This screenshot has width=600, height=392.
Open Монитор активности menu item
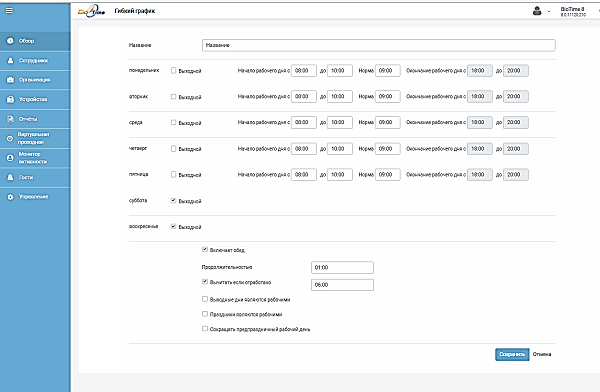point(35,158)
